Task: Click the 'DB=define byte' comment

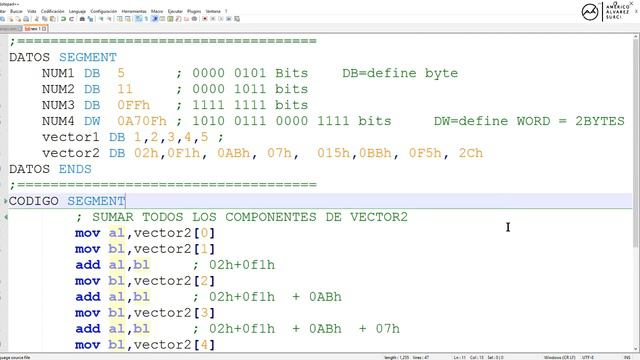Action: pyautogui.click(x=400, y=73)
